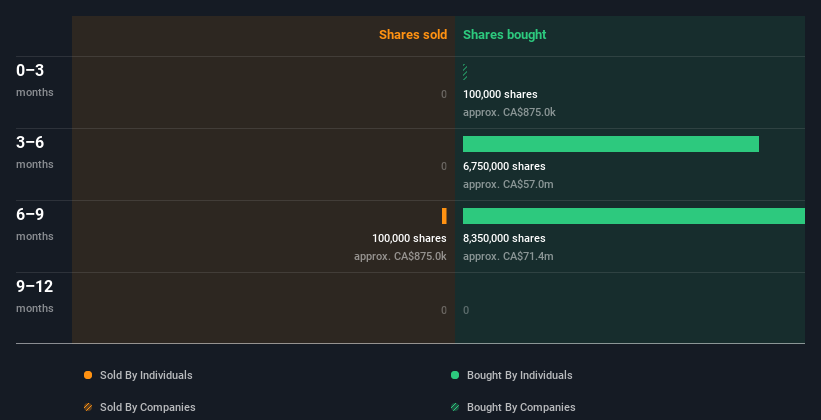Select the Bought By Companies legend label

(x=521, y=407)
